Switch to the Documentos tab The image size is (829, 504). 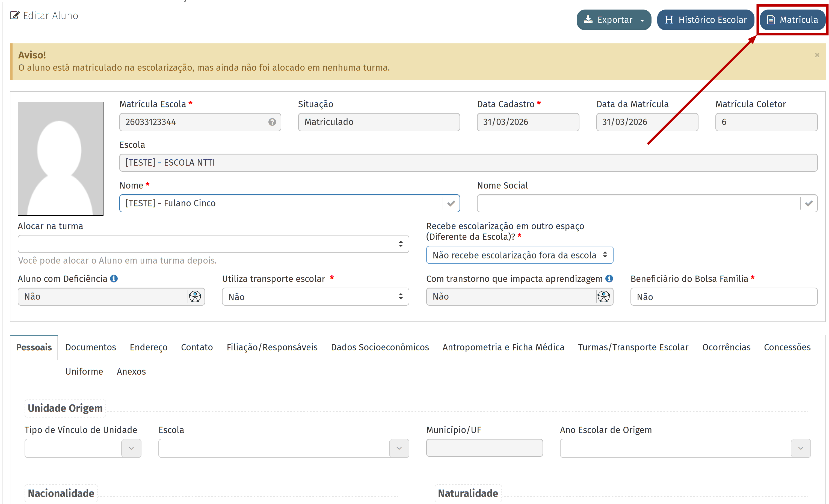(x=90, y=347)
